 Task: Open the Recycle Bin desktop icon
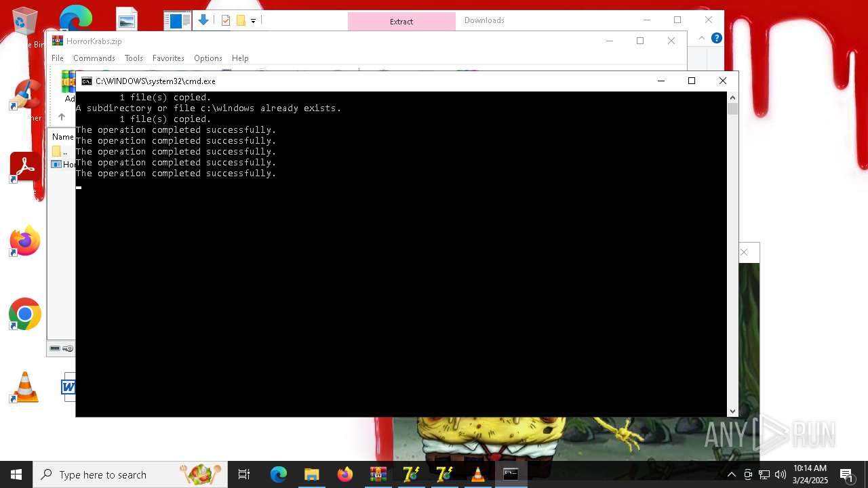coord(24,22)
